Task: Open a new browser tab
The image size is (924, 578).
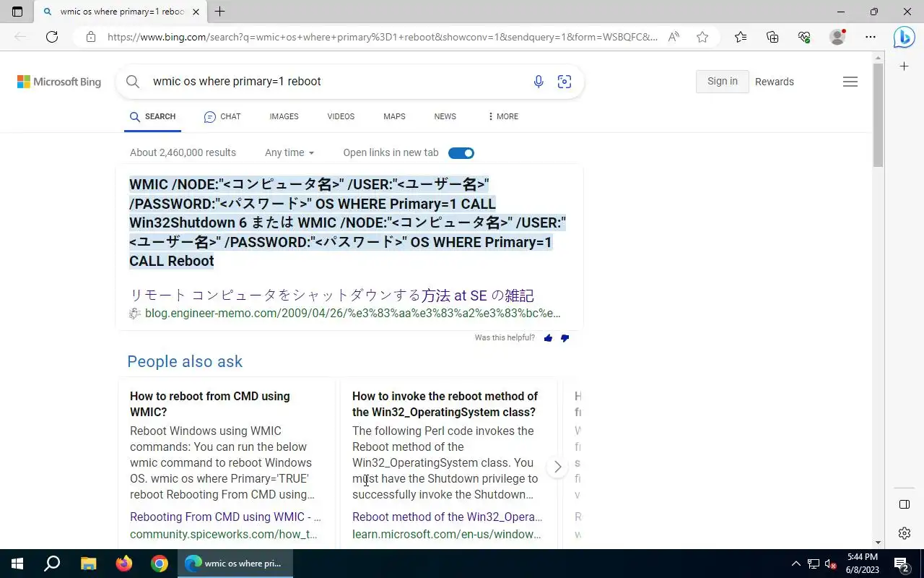Action: 220,12
